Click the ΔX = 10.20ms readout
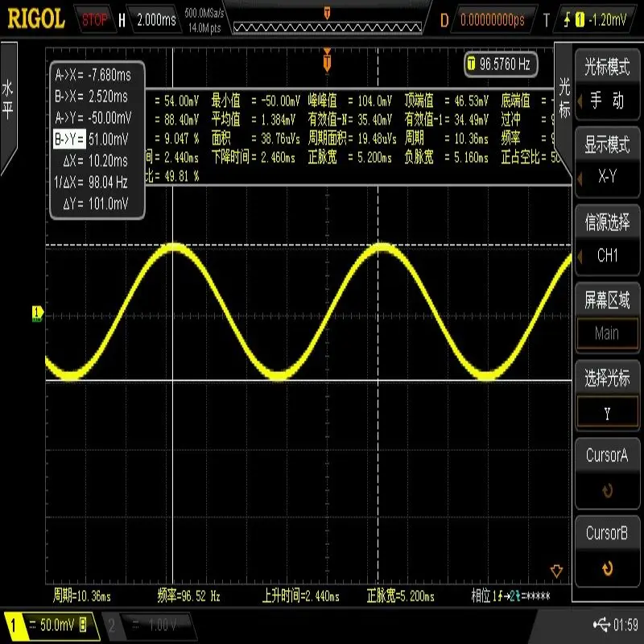Screen dimensions: 644x644 [x=95, y=160]
